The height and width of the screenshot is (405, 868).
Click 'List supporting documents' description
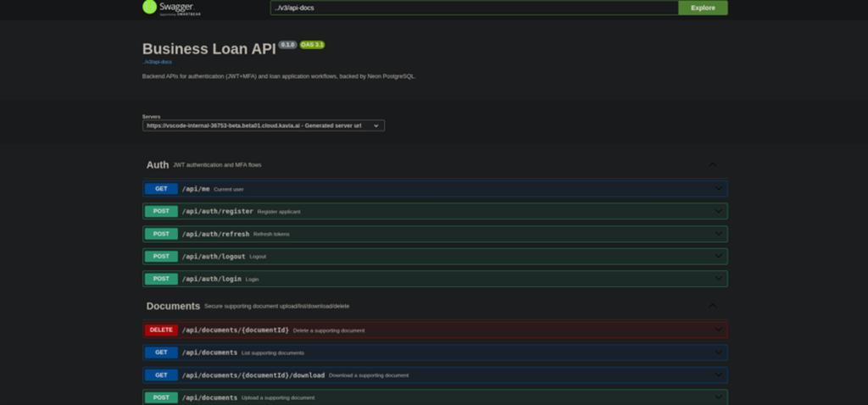[273, 353]
